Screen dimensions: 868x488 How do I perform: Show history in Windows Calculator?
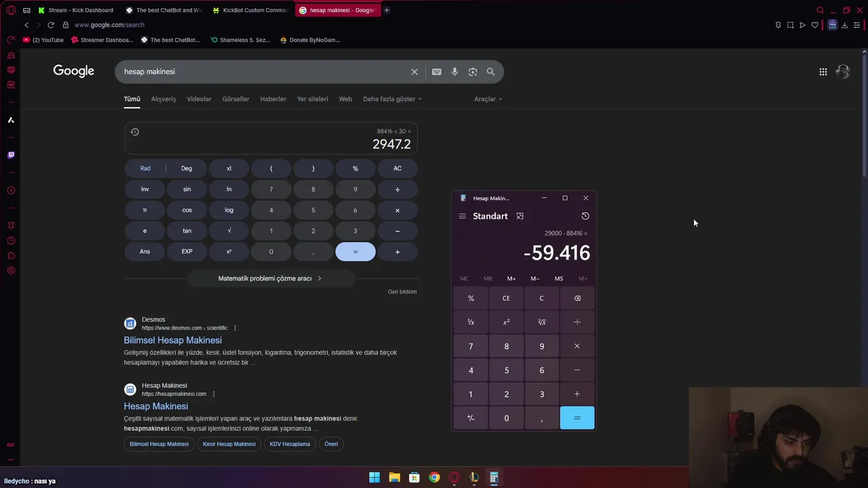[x=585, y=216]
